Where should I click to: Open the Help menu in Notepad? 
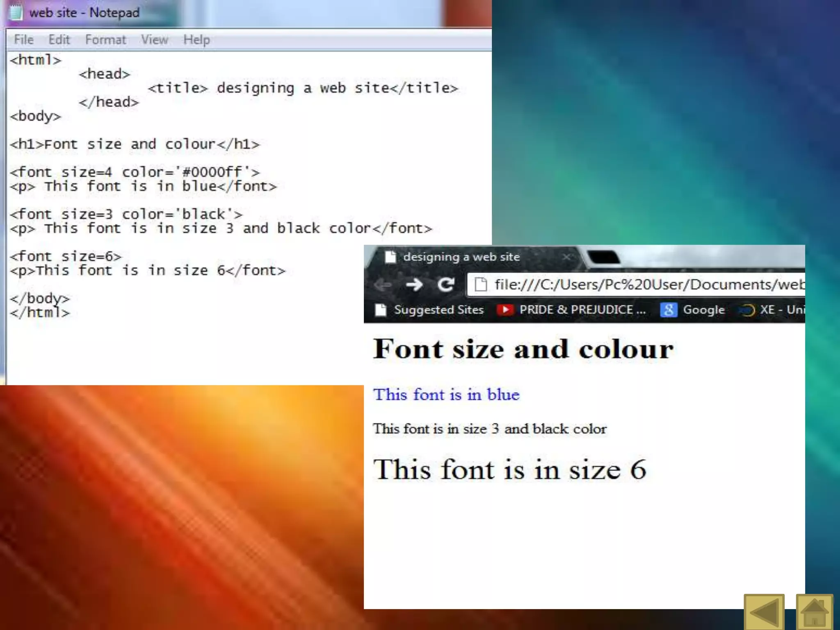pos(196,40)
